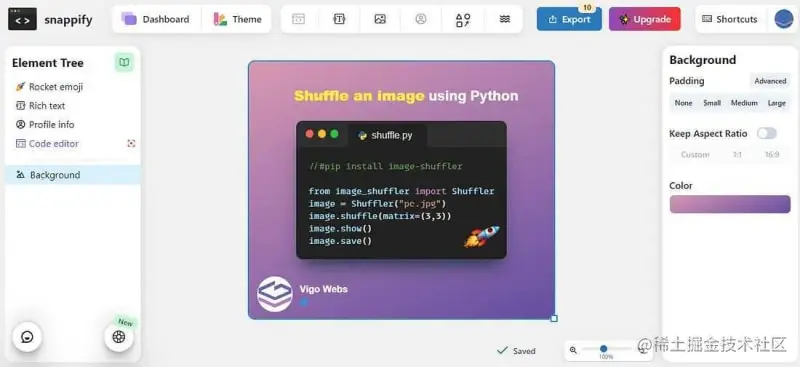Click the blue badge under Vigo Webs
This screenshot has width=800, height=367.
[x=304, y=302]
